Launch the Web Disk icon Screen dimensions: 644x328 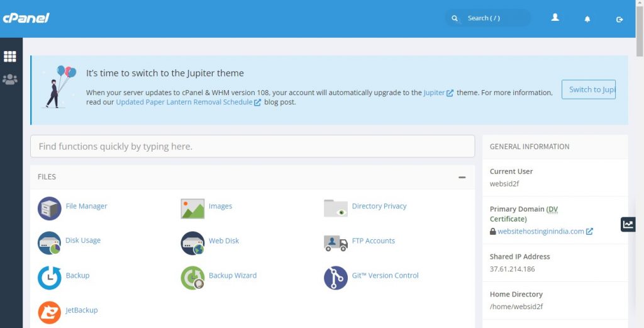click(192, 242)
